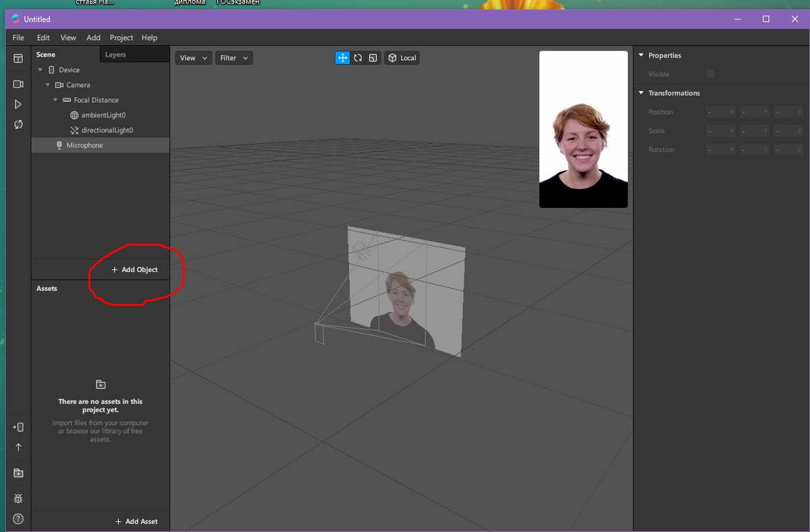This screenshot has height=532, width=810.
Task: Click the Camera icon in Scene tree
Action: coord(59,85)
